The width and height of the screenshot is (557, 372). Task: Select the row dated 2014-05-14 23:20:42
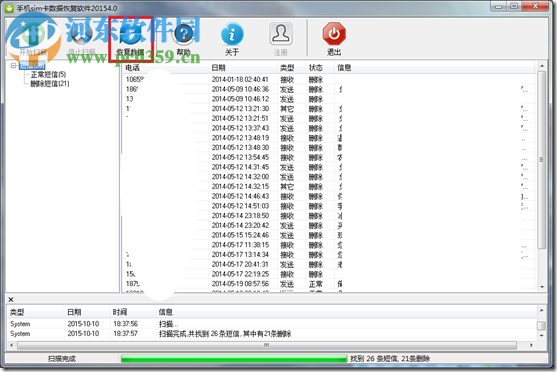pos(329,225)
